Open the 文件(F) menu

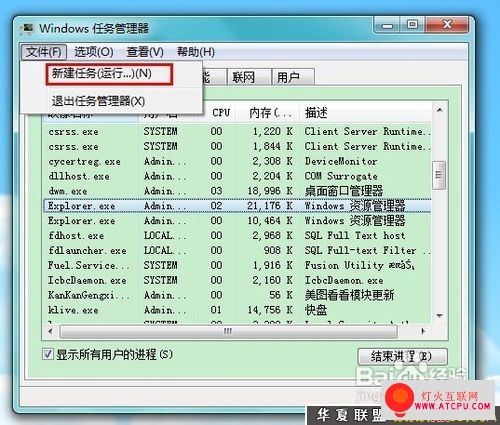44,52
